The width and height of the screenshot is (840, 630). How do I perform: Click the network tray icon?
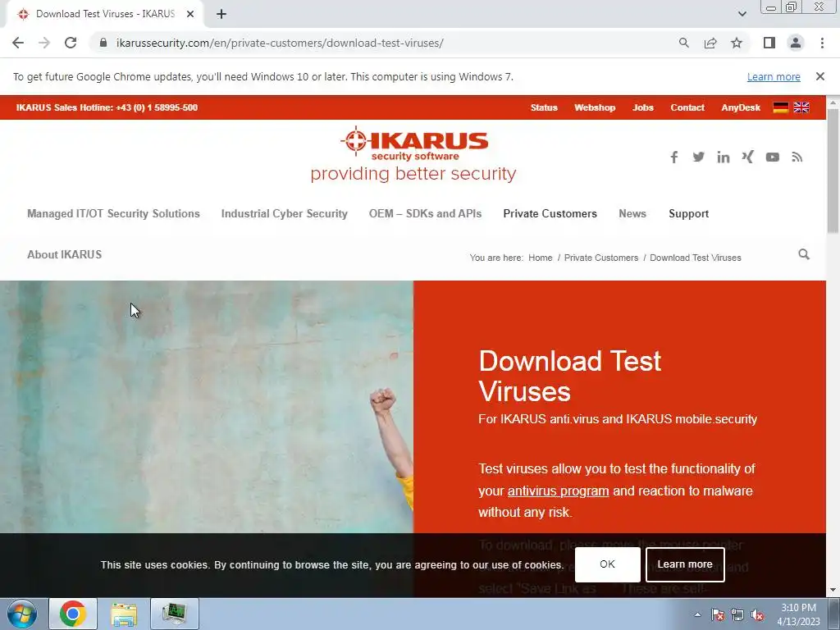[737, 614]
